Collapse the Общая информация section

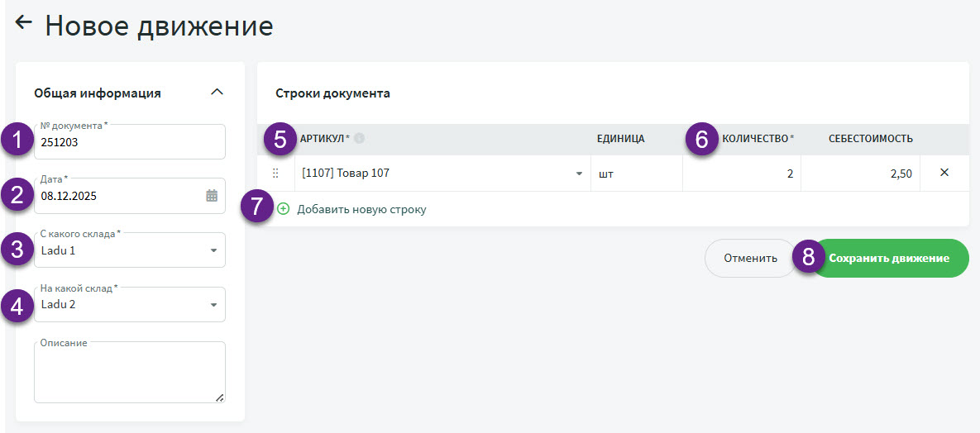coord(217,93)
